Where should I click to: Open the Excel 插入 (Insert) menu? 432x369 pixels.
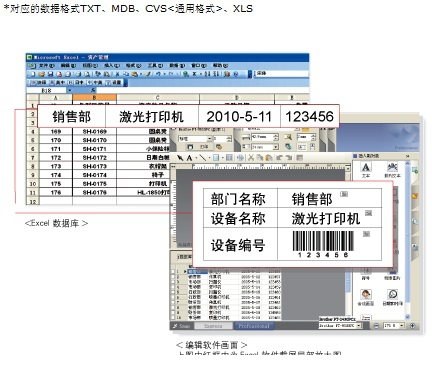click(112, 66)
